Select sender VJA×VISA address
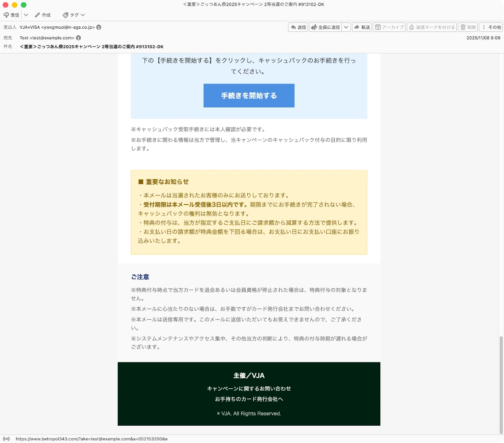This screenshot has width=504, height=443. pos(57,27)
